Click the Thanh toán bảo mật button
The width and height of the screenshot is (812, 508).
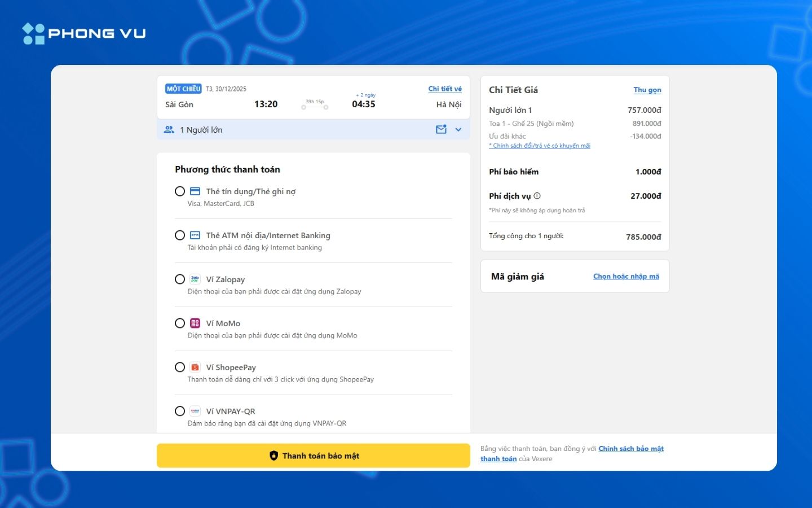[314, 456]
